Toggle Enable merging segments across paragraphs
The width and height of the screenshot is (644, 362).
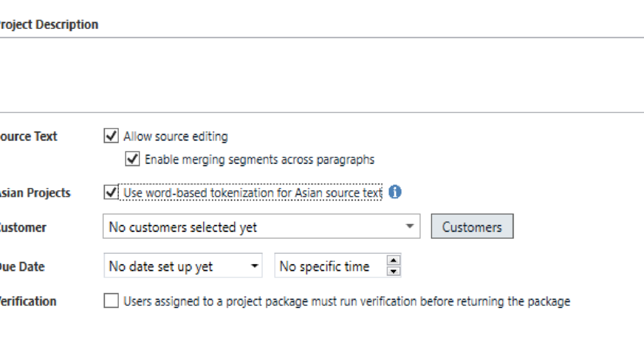coord(132,159)
